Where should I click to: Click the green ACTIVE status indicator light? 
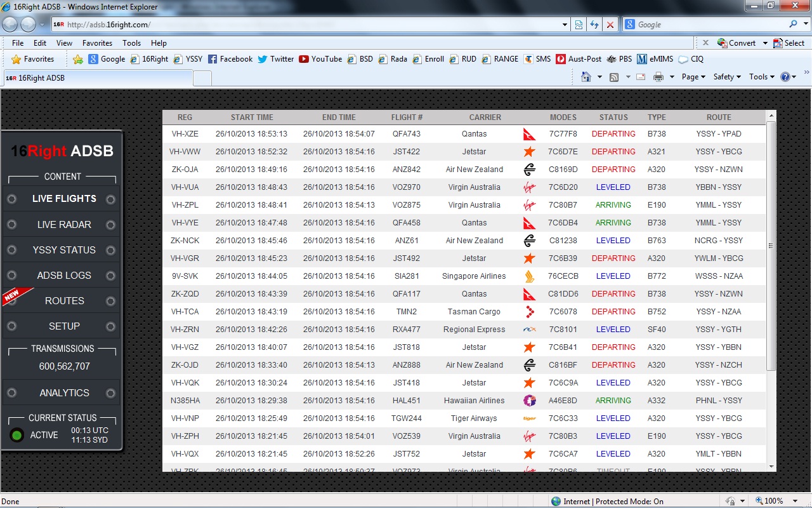point(17,435)
